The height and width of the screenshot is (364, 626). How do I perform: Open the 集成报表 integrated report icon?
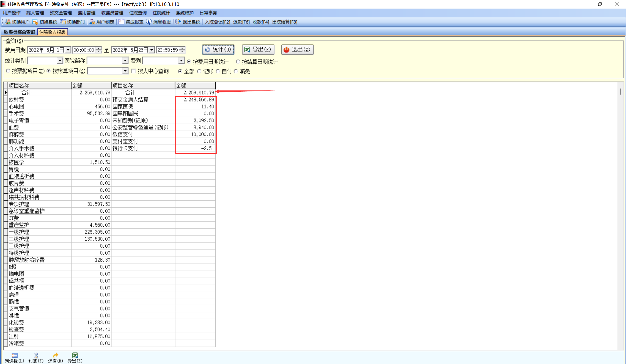coord(121,22)
